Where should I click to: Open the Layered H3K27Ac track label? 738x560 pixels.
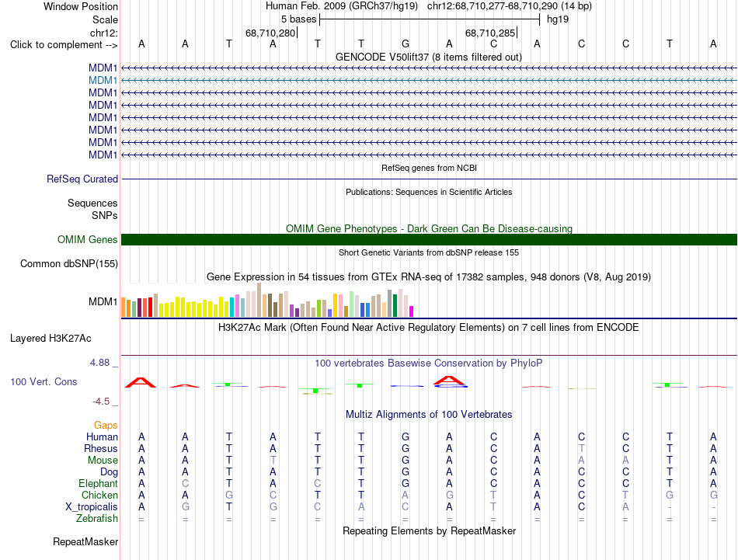50,339
